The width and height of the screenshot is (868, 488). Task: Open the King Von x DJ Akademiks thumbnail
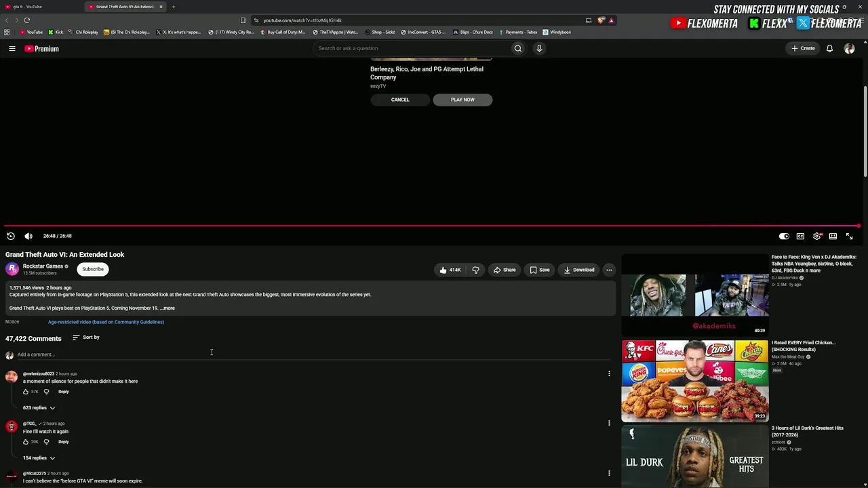(x=695, y=295)
